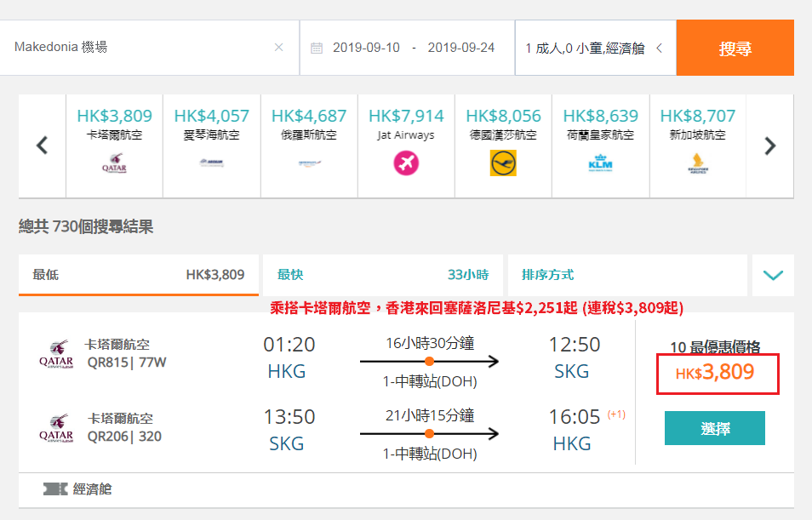Click the HK$3,809 best price in result
The height and width of the screenshot is (520, 812).
coord(715,373)
